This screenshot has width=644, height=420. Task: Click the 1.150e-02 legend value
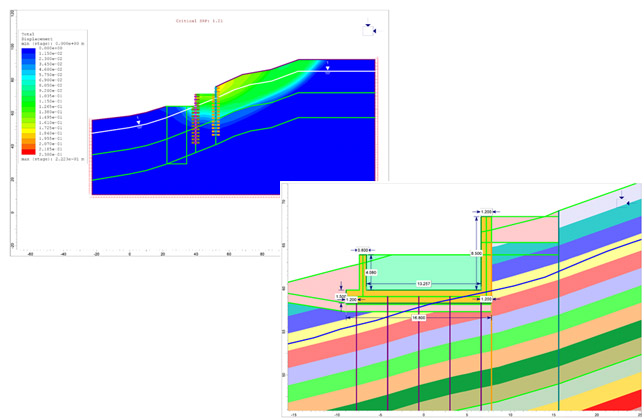[51, 53]
